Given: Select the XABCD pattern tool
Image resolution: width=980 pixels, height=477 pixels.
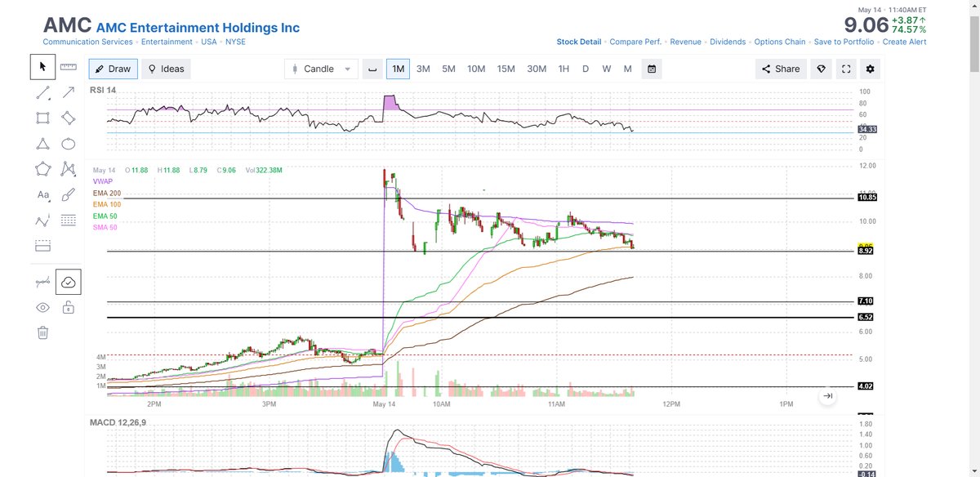Looking at the screenshot, I should point(68,169).
